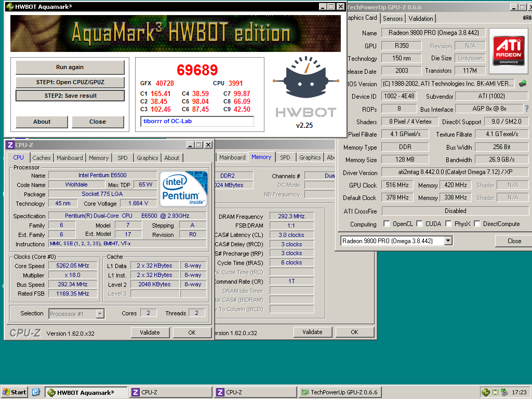Click the DRAM Frequency 292.3 MHz value
Image resolution: width=532 pixels, height=399 pixels.
pyautogui.click(x=291, y=216)
